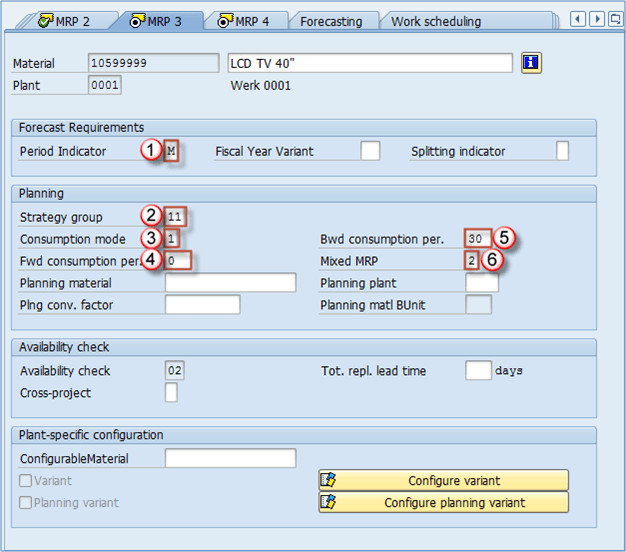Focus the Strategy group field
This screenshot has width=626, height=552.
(176, 217)
